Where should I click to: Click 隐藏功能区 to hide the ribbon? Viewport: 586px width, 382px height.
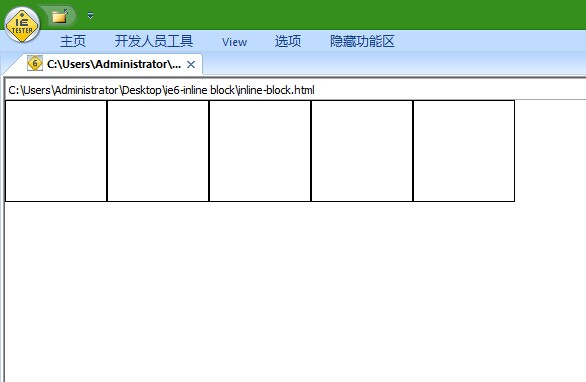pyautogui.click(x=362, y=41)
